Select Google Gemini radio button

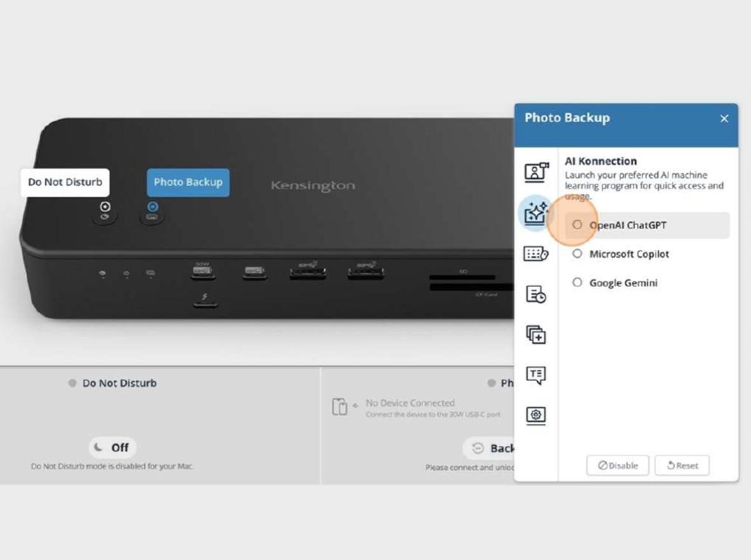pos(577,283)
